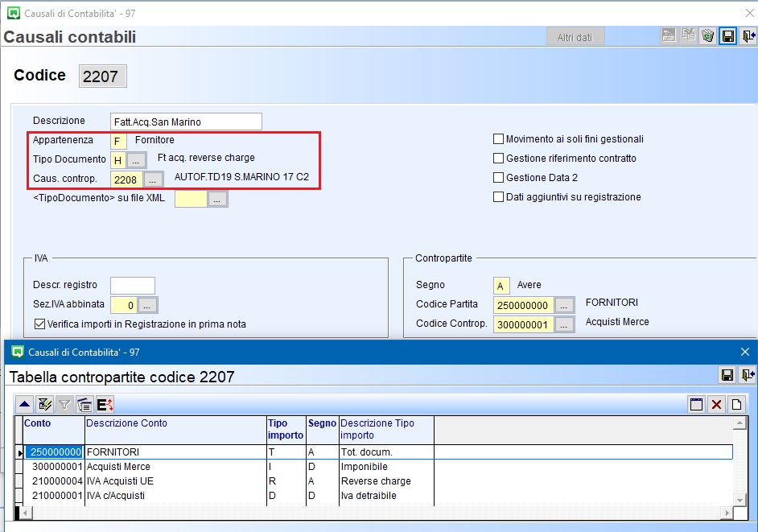Viewport: 758px width, 532px height.
Task: Check Gestione riferimento contratto
Action: 498,159
